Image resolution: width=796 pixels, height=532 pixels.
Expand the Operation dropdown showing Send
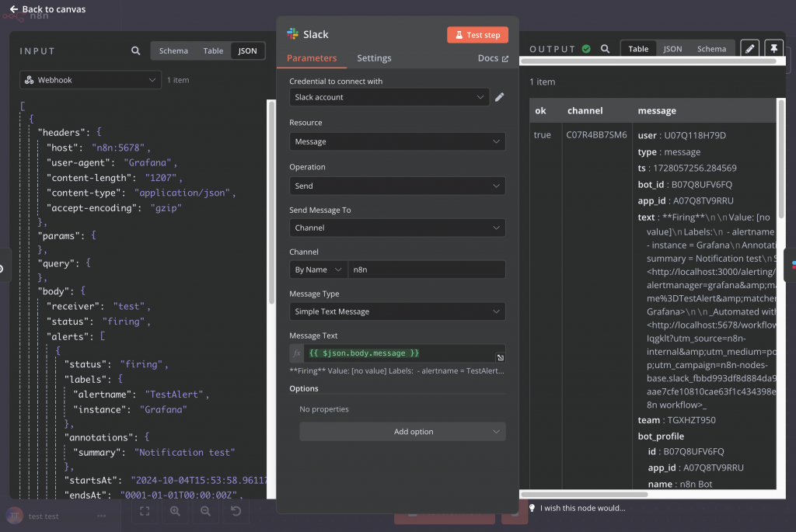click(397, 186)
